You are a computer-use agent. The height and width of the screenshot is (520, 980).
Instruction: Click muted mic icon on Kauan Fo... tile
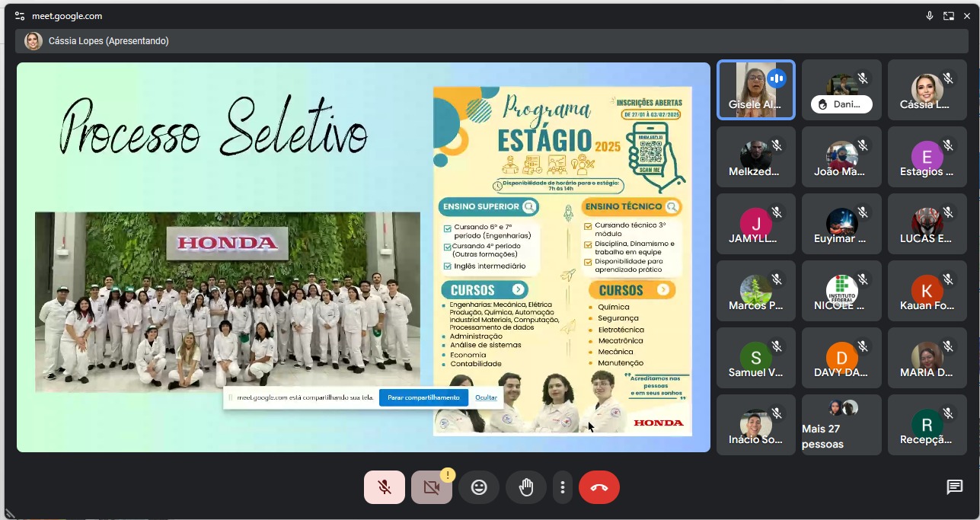pyautogui.click(x=948, y=279)
